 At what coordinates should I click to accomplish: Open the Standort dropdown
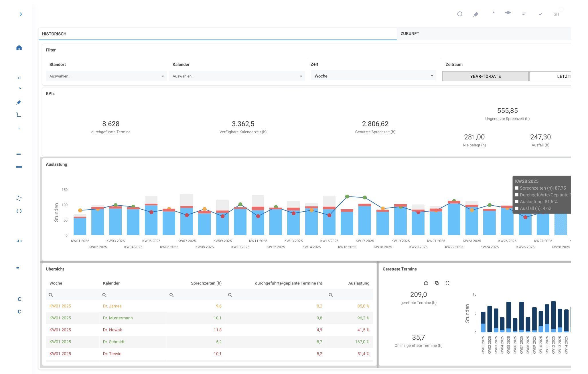(x=106, y=76)
